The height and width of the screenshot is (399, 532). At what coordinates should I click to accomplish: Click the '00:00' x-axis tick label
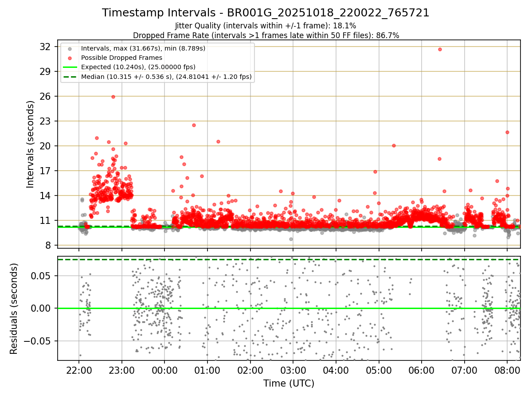164,370
